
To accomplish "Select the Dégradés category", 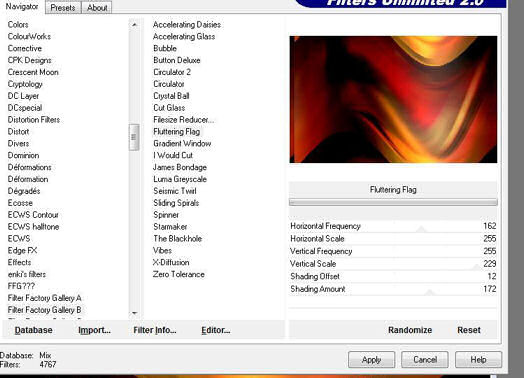I will 24,191.
